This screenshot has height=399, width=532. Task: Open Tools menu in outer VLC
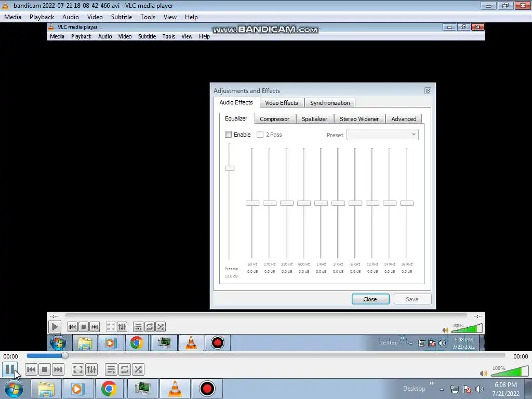[148, 17]
